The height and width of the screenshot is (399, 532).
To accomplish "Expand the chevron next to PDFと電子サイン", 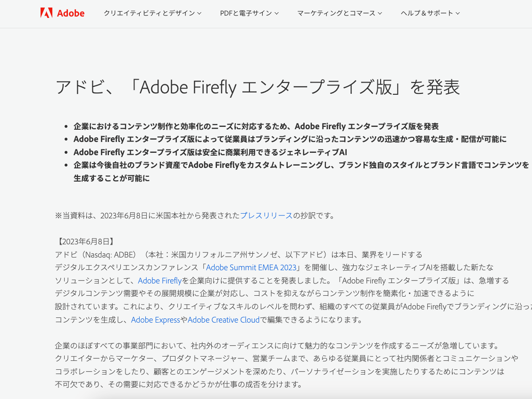I will tap(276, 13).
